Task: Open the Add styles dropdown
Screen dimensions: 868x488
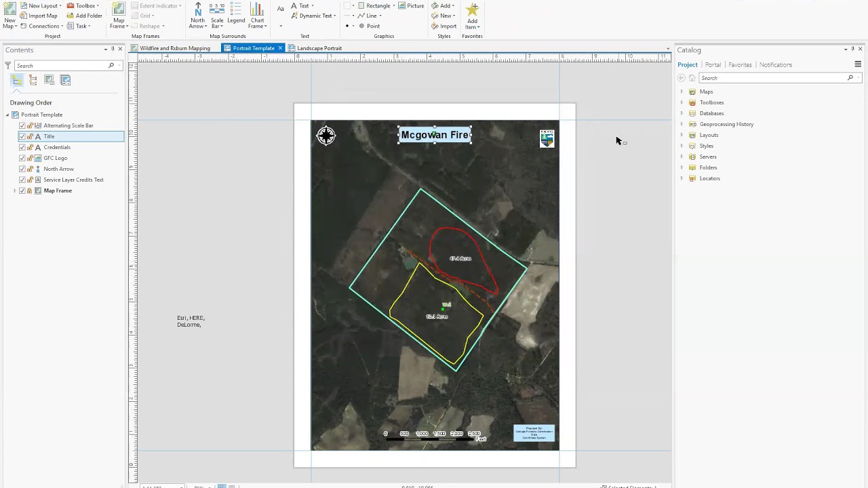Action: pos(443,5)
